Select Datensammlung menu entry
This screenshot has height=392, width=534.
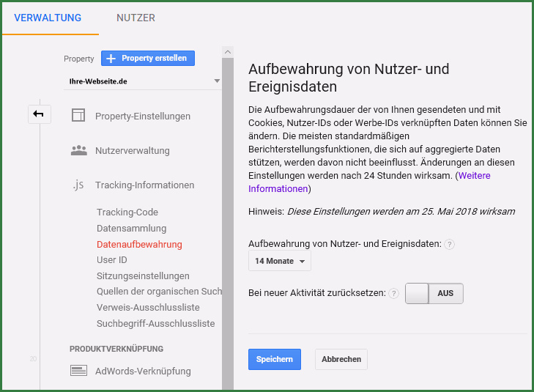[x=132, y=229]
